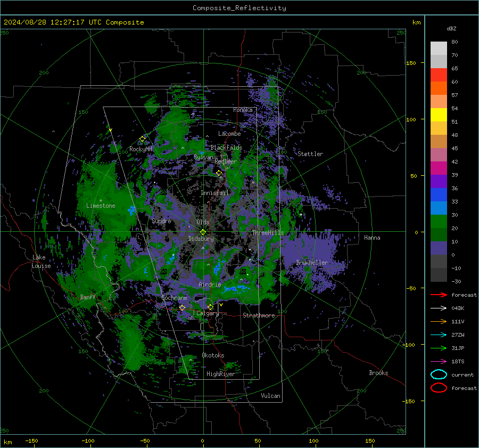Image resolution: width=479 pixels, height=448 pixels.
Task: Click the yellow radar-centre diamond above Didsbury
Action: click(x=203, y=232)
